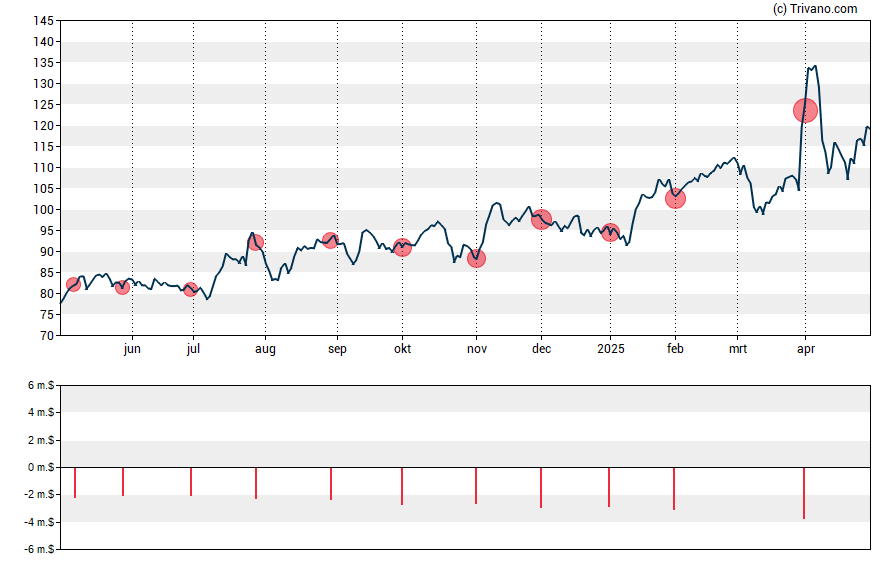The width and height of the screenshot is (888, 565).
Task: Click the '6 m.$' volume axis label
Action: point(41,386)
